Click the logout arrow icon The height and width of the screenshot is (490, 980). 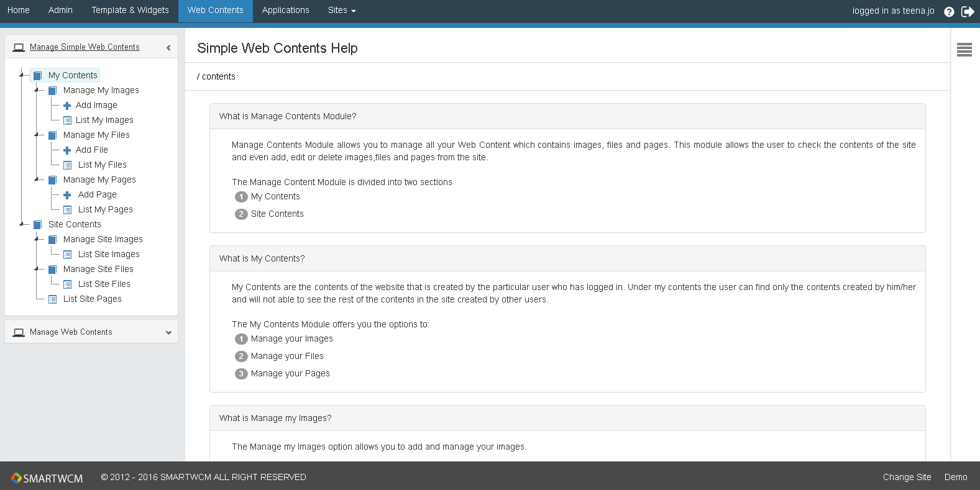[968, 12]
